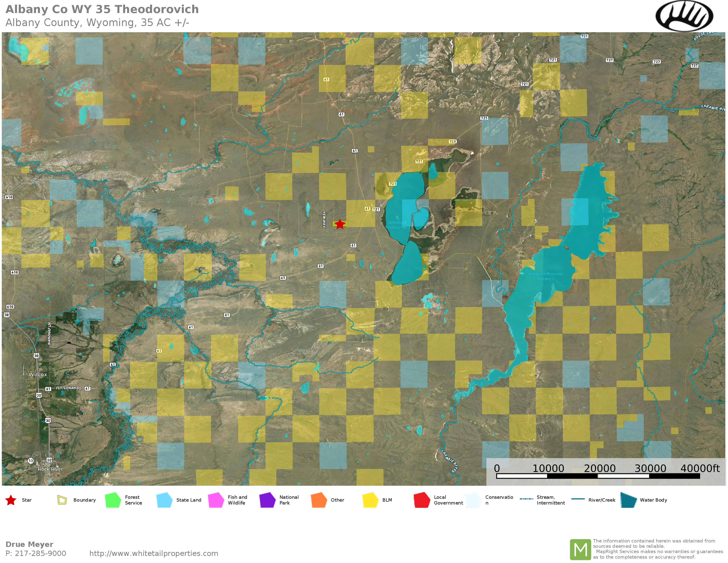The image size is (728, 563).
Task: Click the Fish and Wildlife pink icon
Action: [x=216, y=500]
